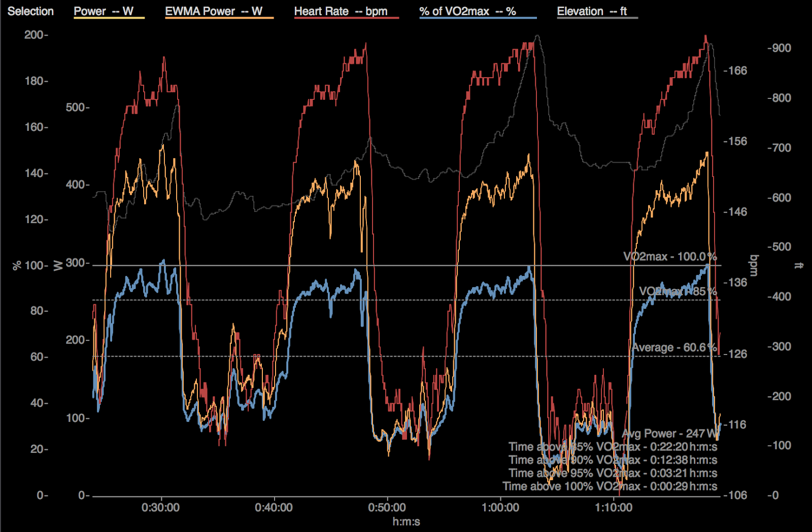The height and width of the screenshot is (532, 812).
Task: Click the 180 tick on the % axis
Action: 35,81
